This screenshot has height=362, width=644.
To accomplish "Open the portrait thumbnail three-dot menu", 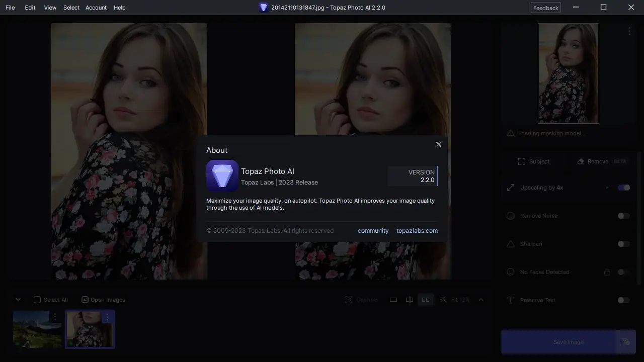I will (107, 317).
